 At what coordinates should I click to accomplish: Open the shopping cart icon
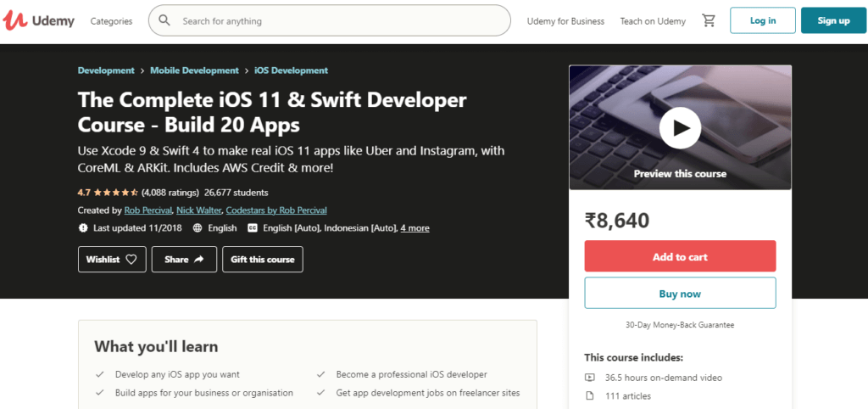(708, 20)
